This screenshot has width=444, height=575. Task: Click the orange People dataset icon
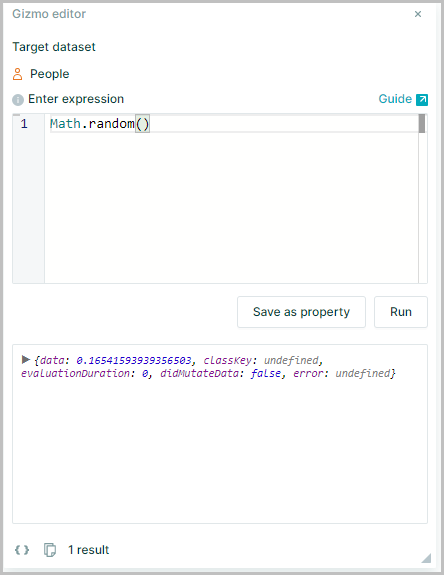pyautogui.click(x=18, y=74)
